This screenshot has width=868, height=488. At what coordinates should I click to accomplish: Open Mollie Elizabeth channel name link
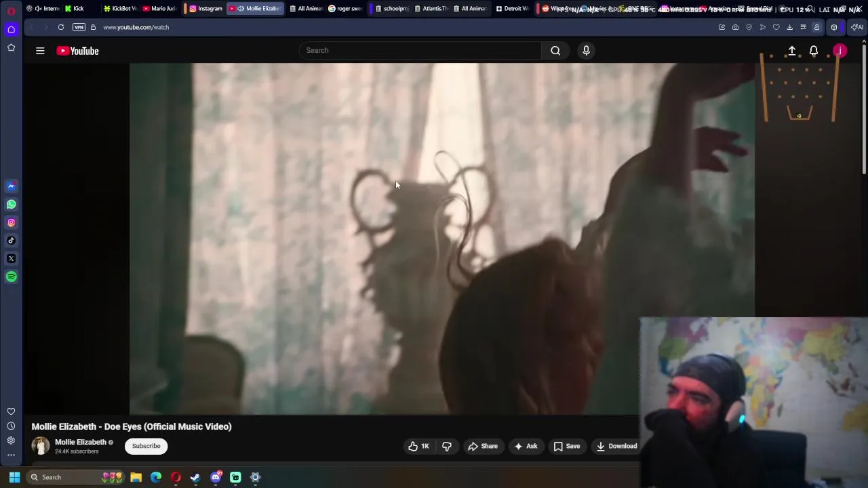point(81,442)
